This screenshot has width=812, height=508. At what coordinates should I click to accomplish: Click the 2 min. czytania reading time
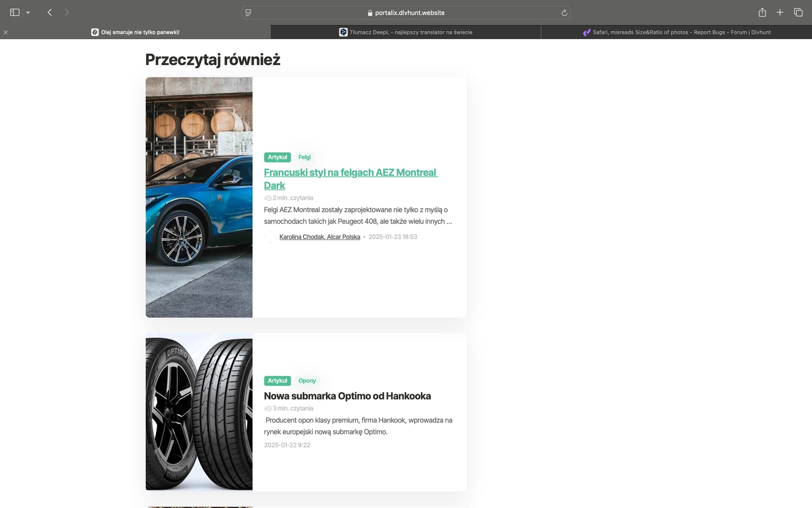coord(293,198)
